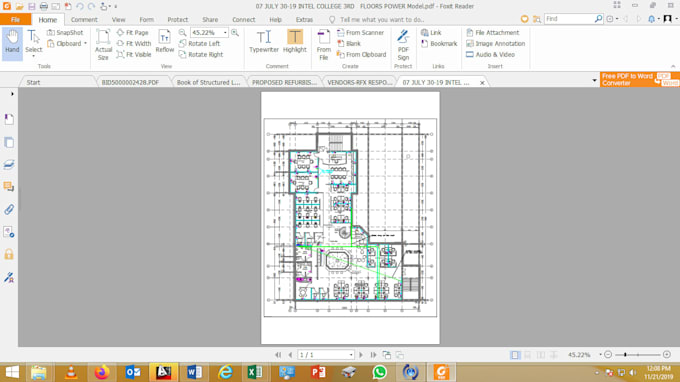Switch to VENDORS-RFX RESPO... document tab
Screen dimensions: 680x382
point(360,82)
